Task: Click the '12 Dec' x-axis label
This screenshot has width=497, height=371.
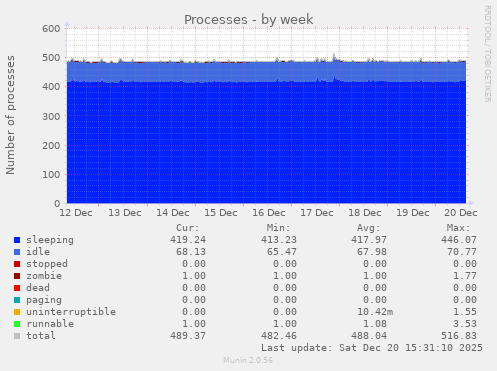Action: [76, 213]
